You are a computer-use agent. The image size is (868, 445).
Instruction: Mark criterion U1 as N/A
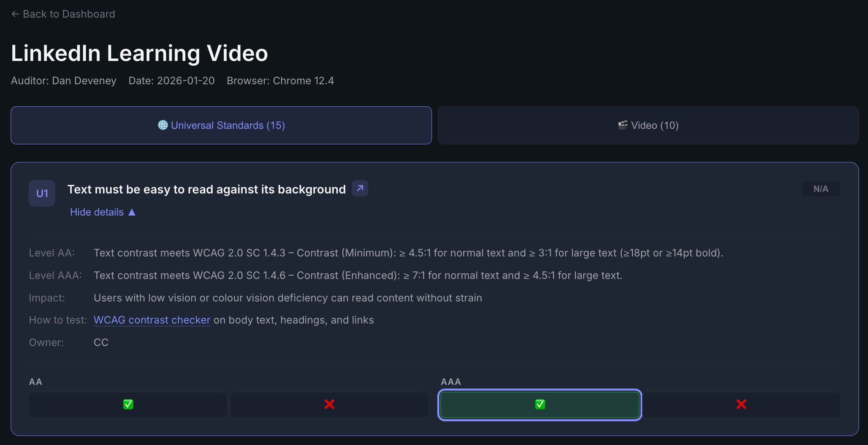tap(821, 189)
